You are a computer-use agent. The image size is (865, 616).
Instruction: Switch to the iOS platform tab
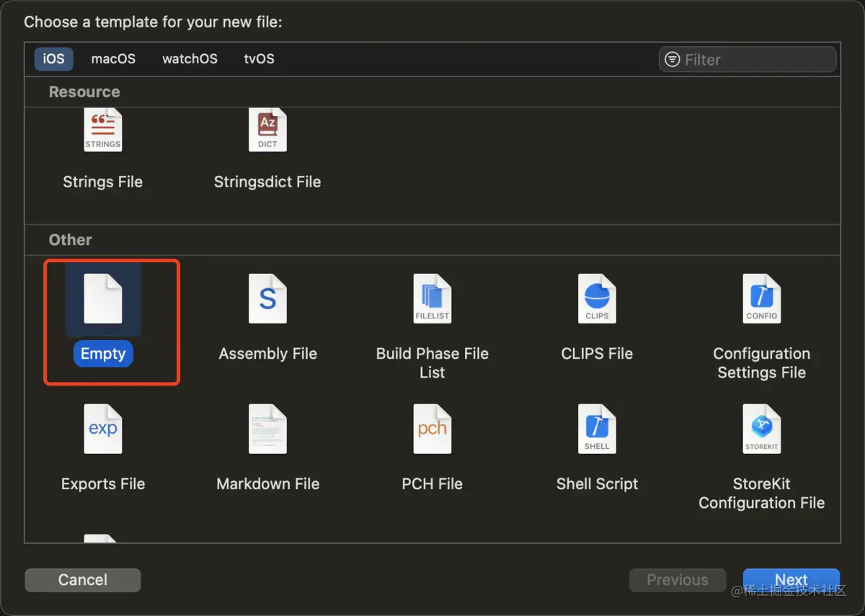pyautogui.click(x=53, y=59)
